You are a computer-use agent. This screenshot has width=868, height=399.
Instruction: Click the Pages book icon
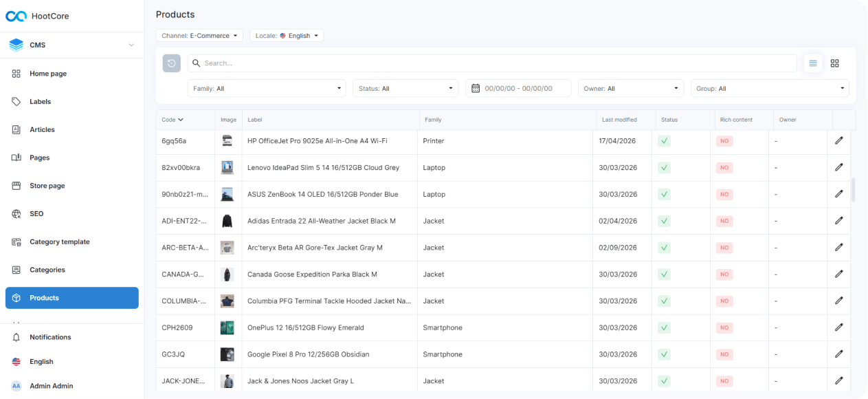[16, 158]
